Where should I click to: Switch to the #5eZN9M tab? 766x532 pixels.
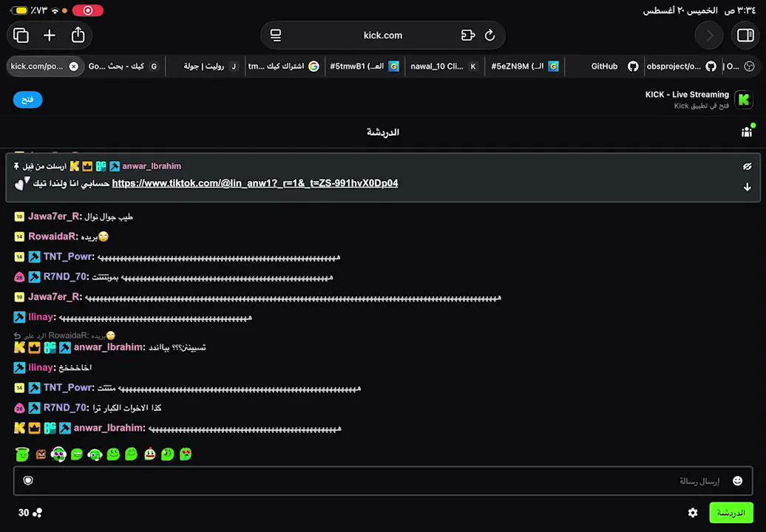[x=524, y=66]
